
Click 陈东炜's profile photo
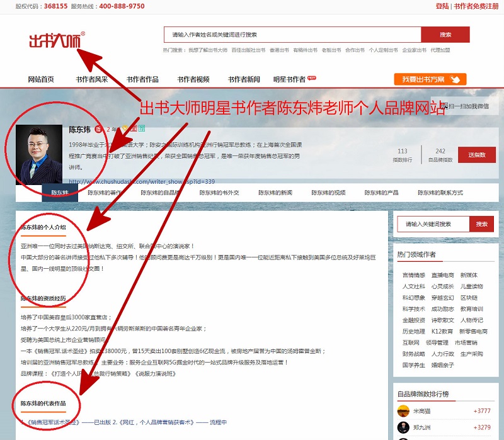coord(38,154)
